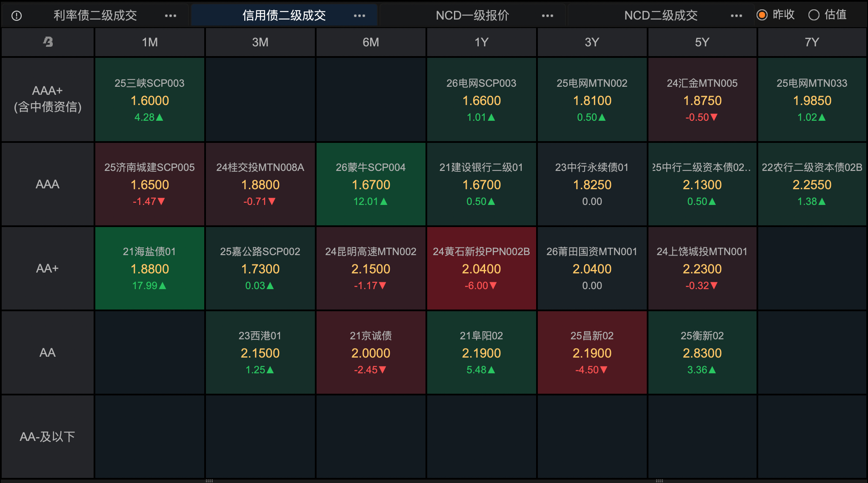Click the 24黄石新投PPN002B red cell

[481, 268]
